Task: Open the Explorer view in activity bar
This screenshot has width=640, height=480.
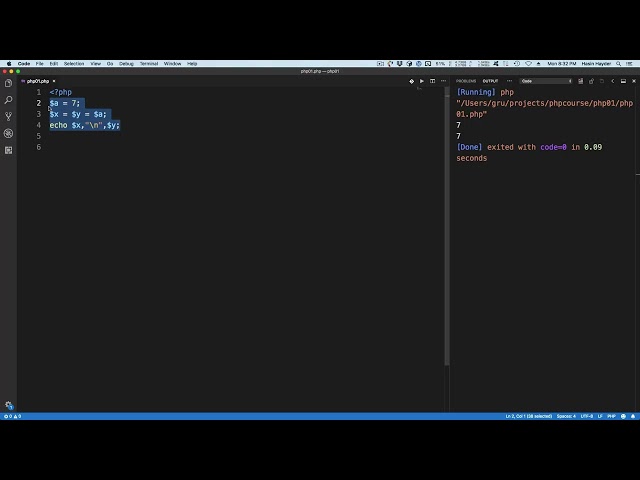Action: [8, 83]
